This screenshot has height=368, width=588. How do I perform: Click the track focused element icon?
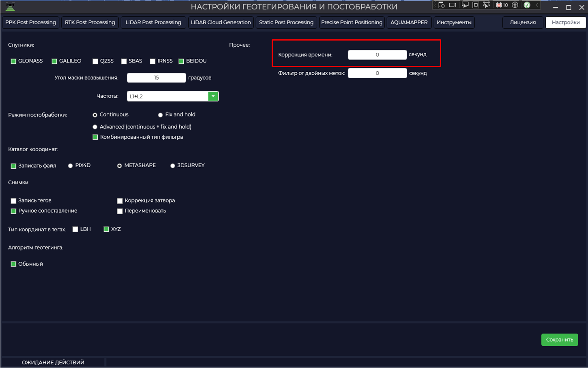pos(486,5)
